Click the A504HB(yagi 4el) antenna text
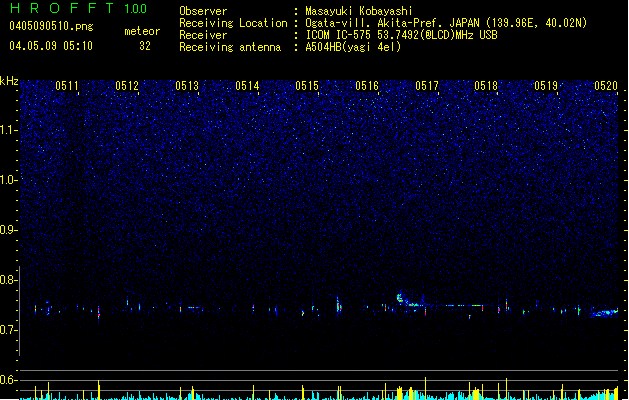The width and height of the screenshot is (629, 400). [353, 47]
